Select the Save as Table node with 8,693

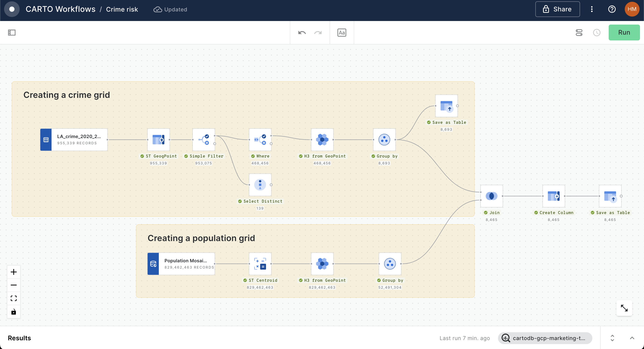[447, 106]
